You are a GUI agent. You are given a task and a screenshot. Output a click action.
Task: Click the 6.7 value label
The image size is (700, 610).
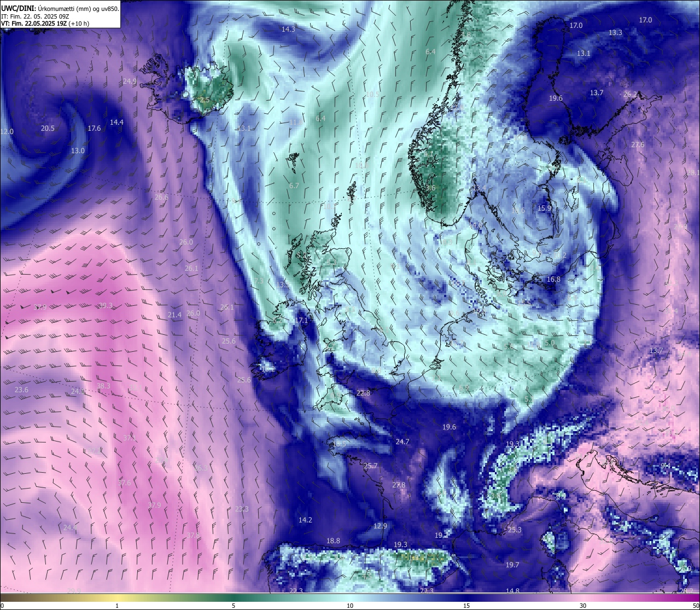point(294,186)
